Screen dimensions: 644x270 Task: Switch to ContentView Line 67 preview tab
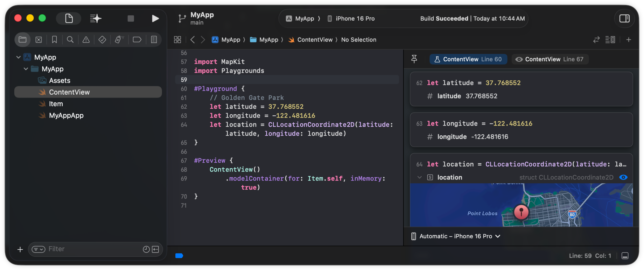pos(550,59)
